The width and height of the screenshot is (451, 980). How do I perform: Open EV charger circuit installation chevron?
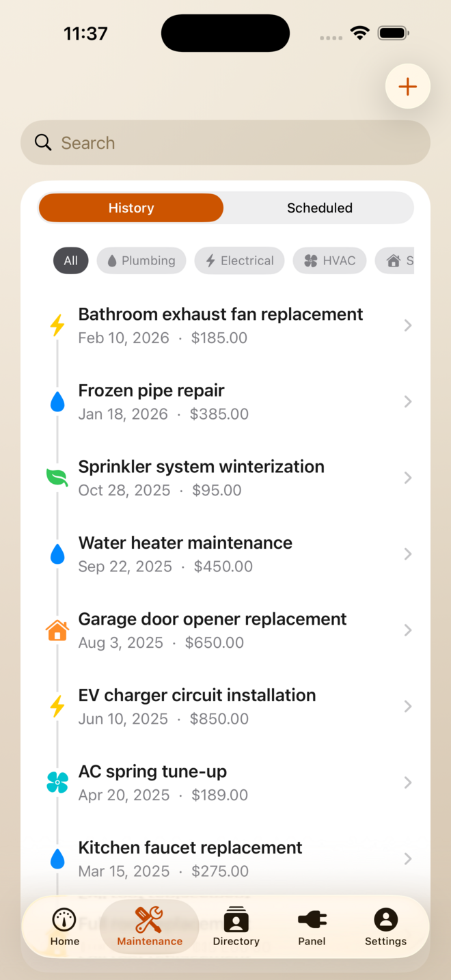408,707
